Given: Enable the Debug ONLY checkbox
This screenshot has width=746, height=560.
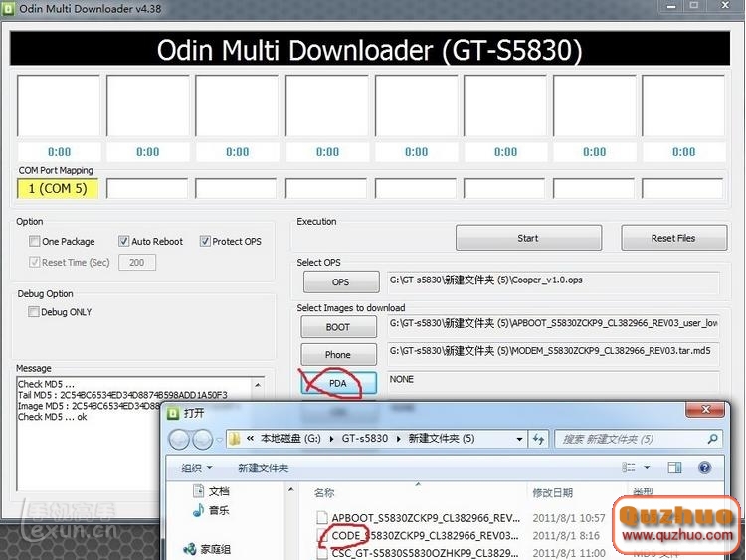Looking at the screenshot, I should 33,312.
